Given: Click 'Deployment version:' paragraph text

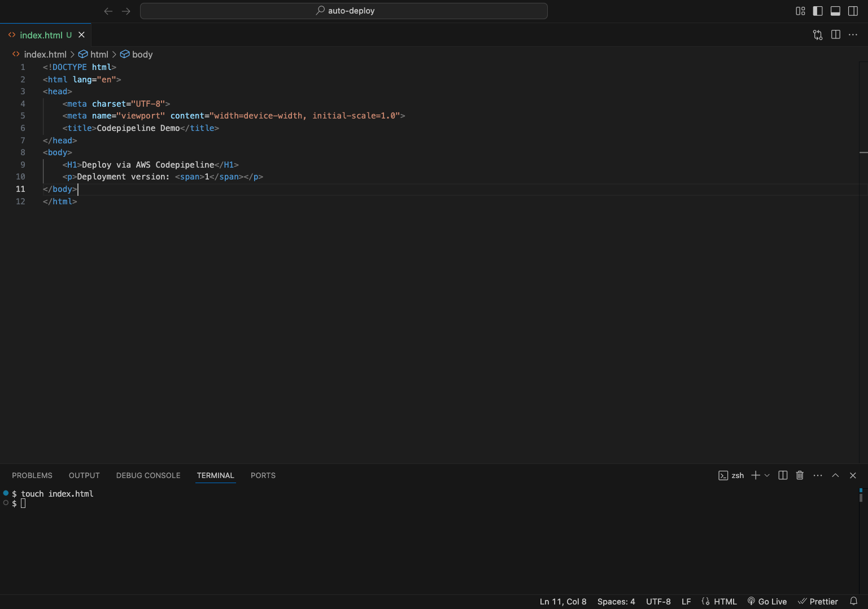Looking at the screenshot, I should click(x=123, y=177).
